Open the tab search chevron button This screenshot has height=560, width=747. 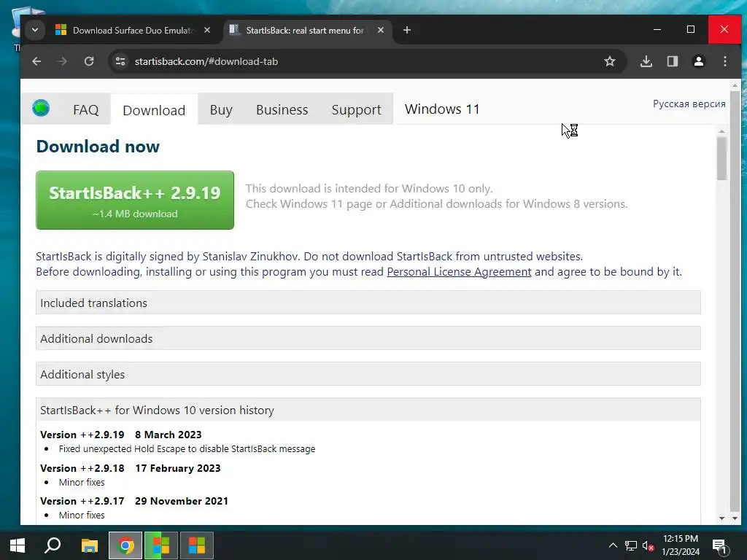click(35, 30)
